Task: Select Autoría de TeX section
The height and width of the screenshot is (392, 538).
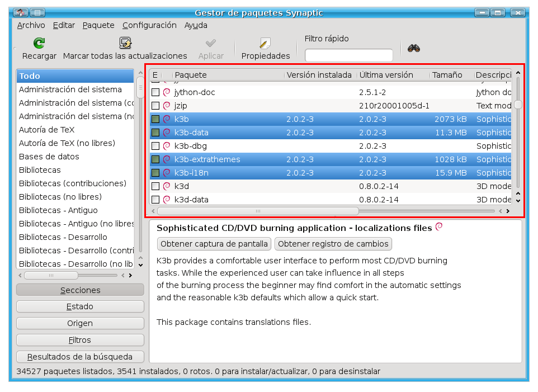Action: [75, 130]
